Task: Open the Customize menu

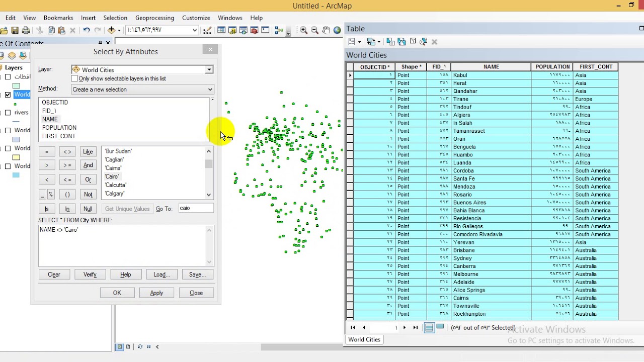Action: 196,18
